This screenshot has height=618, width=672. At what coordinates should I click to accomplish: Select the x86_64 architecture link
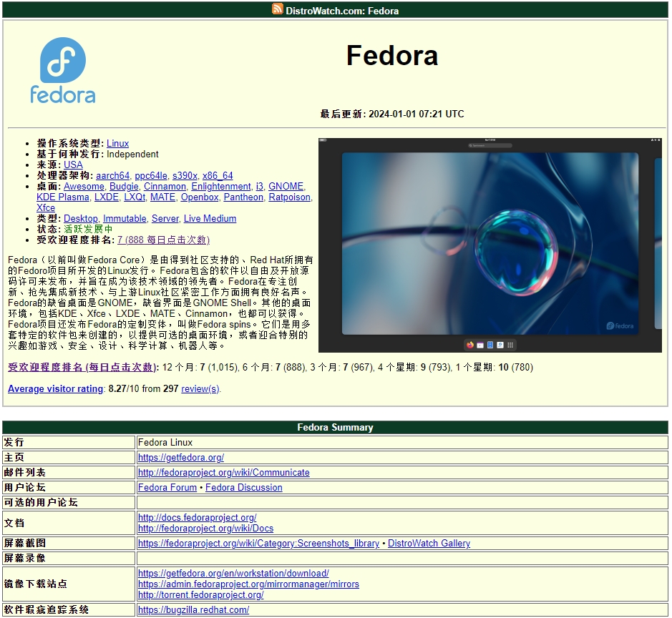[218, 175]
